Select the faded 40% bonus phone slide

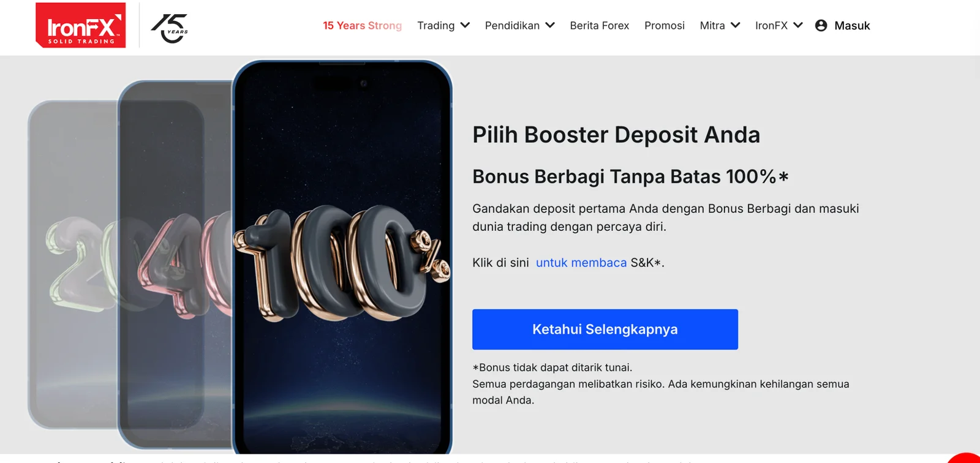pos(175,263)
